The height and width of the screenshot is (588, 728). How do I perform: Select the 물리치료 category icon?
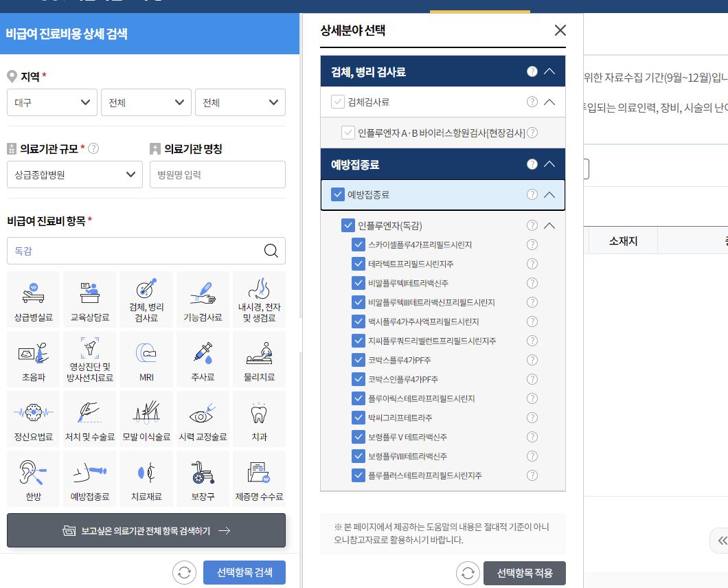pyautogui.click(x=259, y=359)
